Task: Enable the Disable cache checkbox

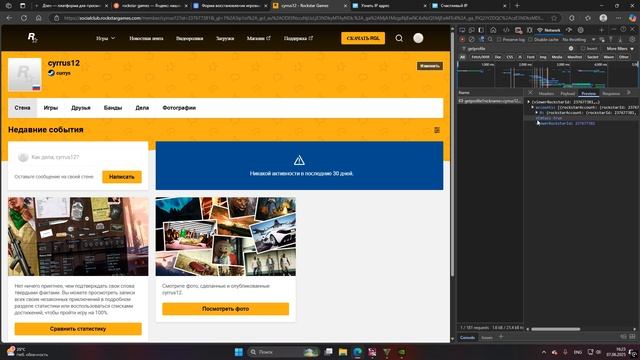Action: [531, 40]
